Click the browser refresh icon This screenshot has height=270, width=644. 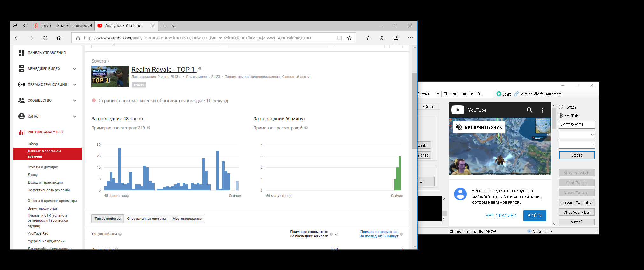45,38
